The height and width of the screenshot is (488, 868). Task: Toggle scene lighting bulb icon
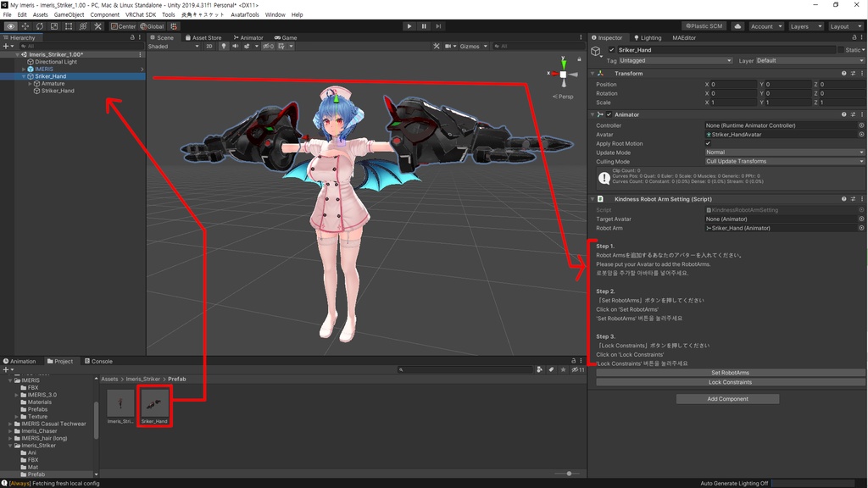click(224, 47)
